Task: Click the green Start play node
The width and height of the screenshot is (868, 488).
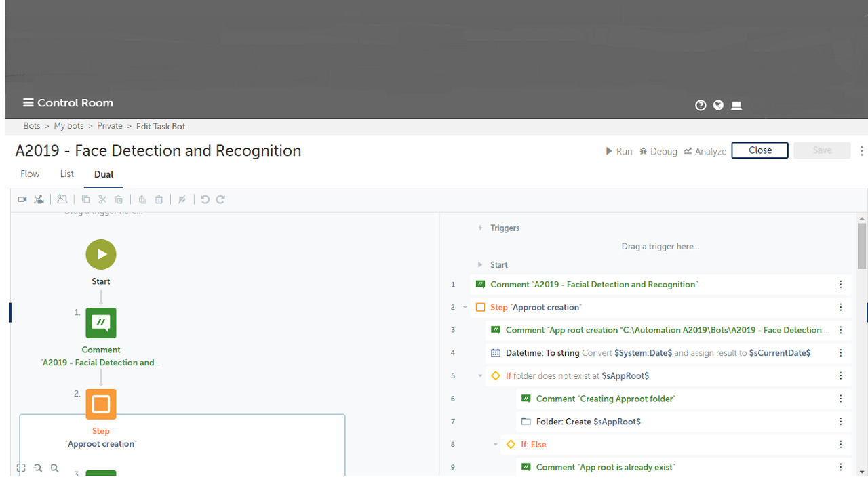Action: 101,254
